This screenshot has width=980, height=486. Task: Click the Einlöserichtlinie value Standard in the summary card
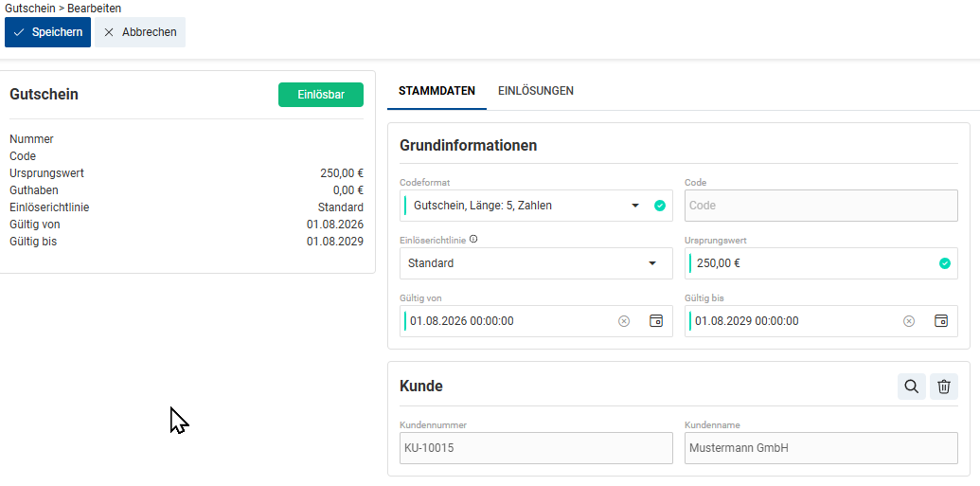[341, 207]
